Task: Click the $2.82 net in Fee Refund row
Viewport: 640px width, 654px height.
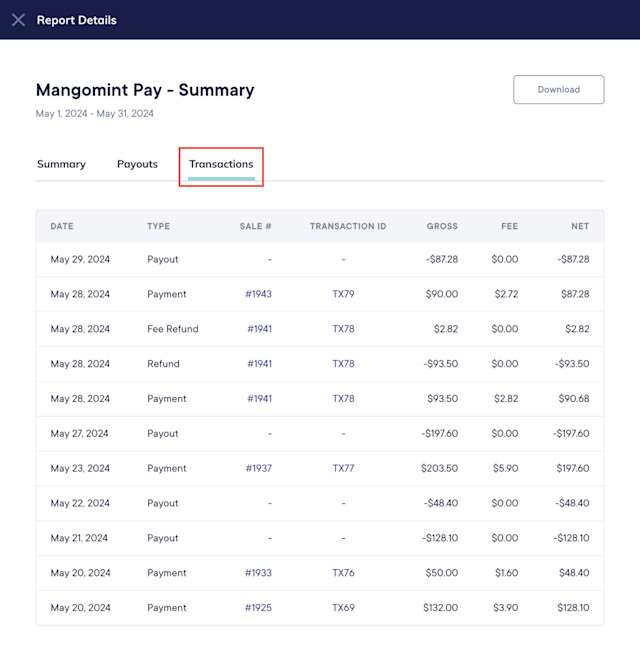Action: pos(577,329)
